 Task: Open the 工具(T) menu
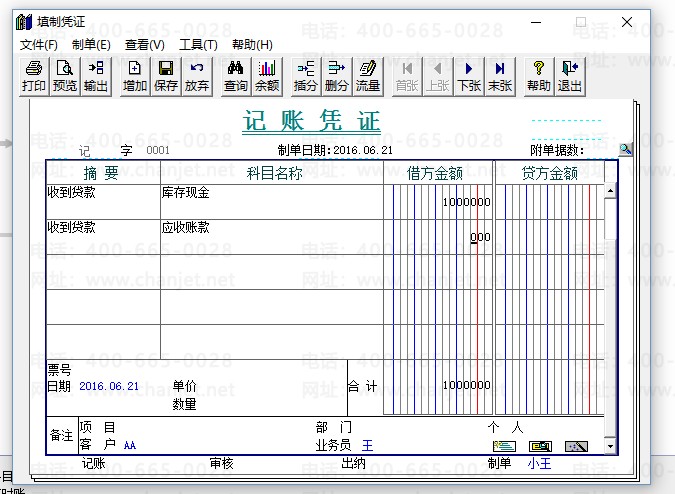point(198,45)
